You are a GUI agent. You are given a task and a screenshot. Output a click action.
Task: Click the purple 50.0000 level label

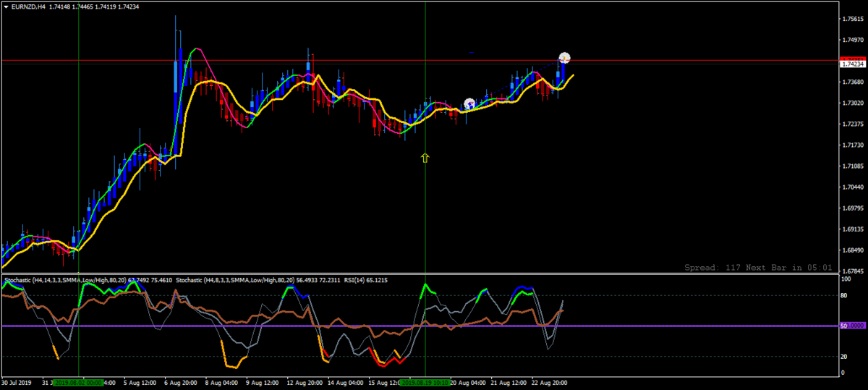click(x=854, y=326)
